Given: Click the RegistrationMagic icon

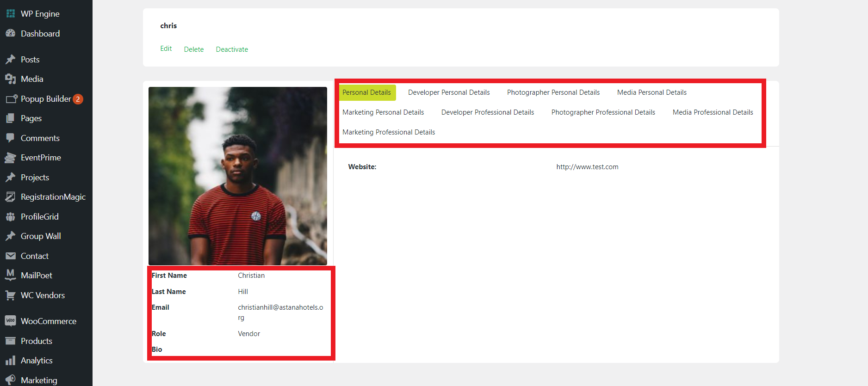Looking at the screenshot, I should click(x=10, y=197).
